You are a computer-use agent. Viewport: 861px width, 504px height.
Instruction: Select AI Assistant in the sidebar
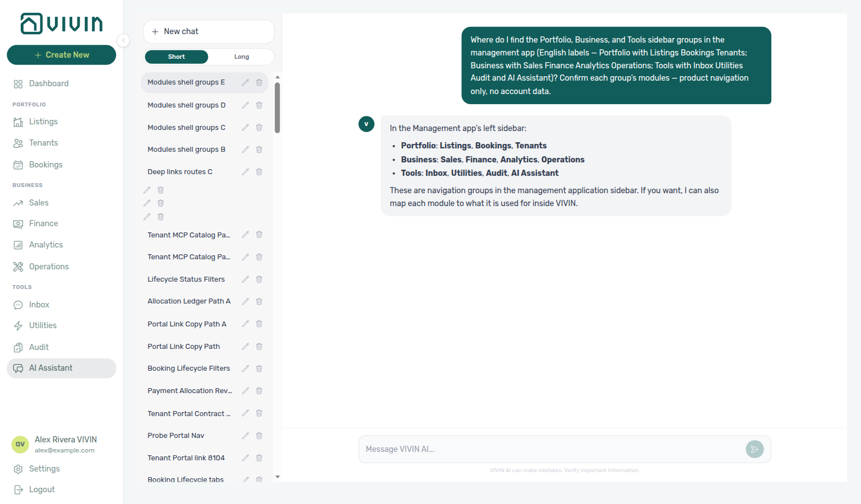pyautogui.click(x=61, y=368)
